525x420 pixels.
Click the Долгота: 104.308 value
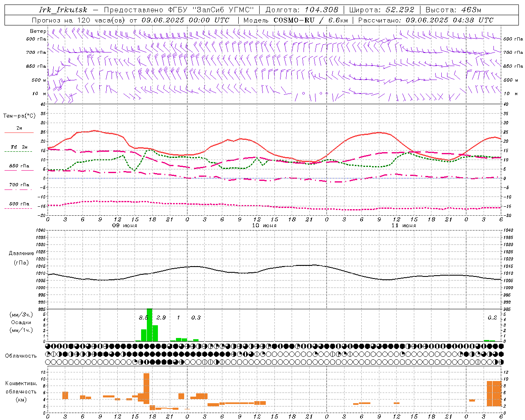[x=302, y=10]
